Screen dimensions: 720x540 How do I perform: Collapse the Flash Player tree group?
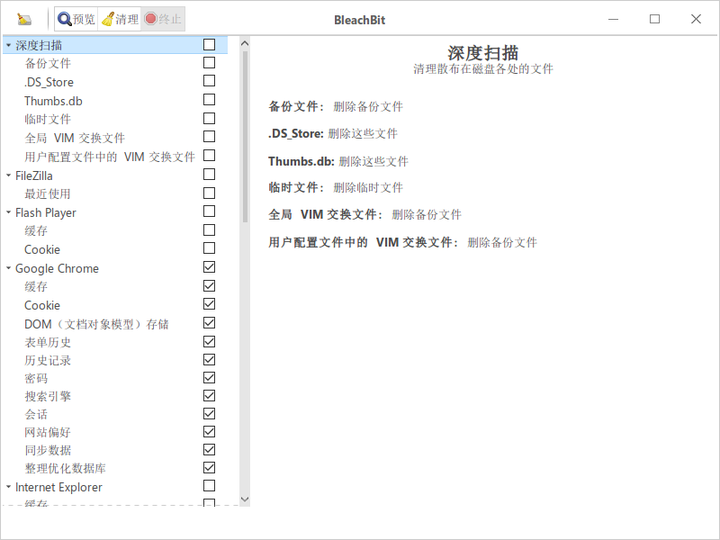pos(8,213)
